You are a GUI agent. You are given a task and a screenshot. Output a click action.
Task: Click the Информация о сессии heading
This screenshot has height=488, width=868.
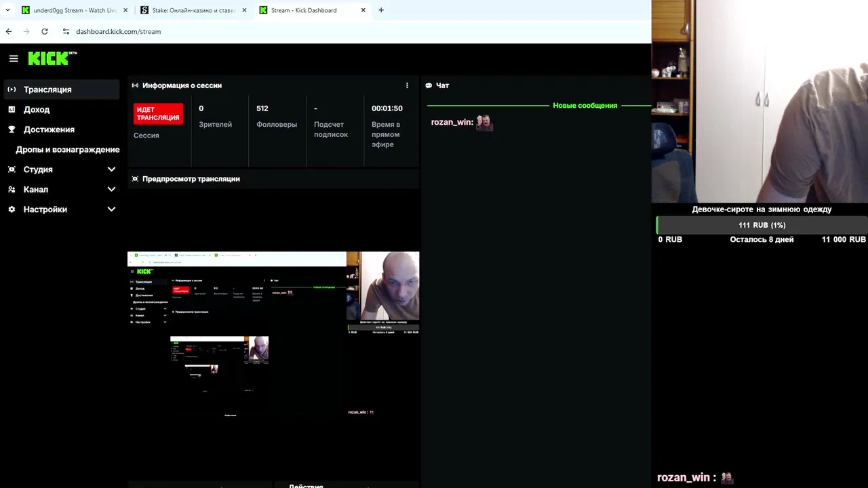pos(182,85)
